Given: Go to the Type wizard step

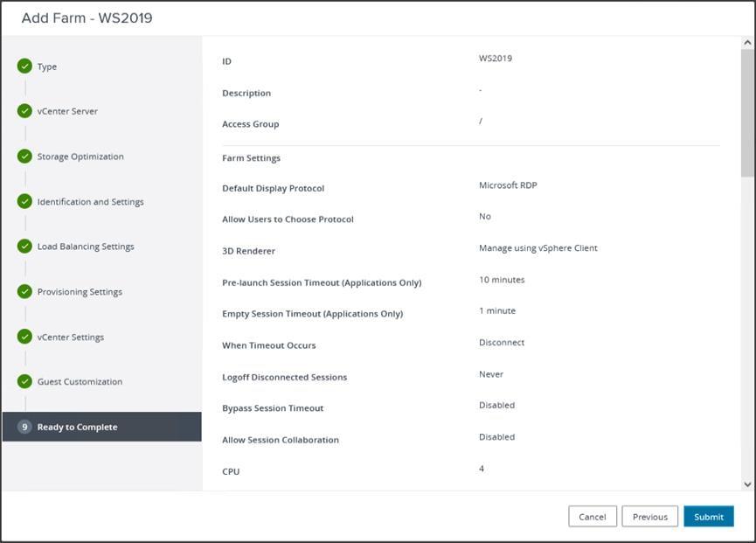Looking at the screenshot, I should pyautogui.click(x=47, y=66).
